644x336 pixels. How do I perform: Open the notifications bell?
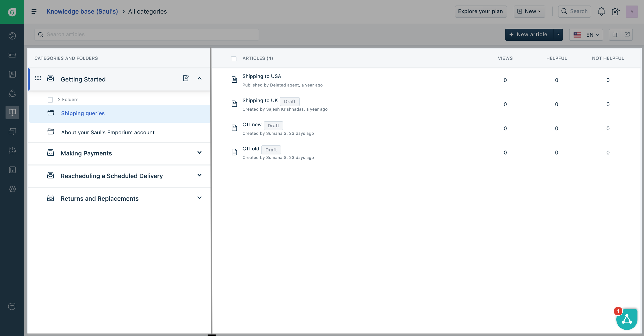point(601,12)
